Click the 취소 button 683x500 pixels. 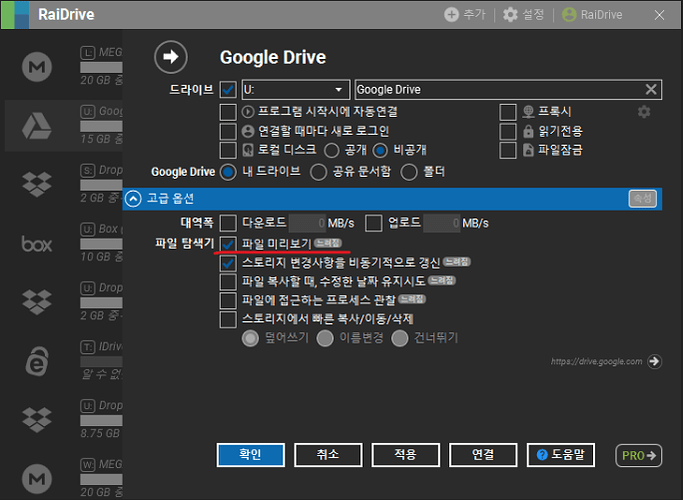point(328,455)
